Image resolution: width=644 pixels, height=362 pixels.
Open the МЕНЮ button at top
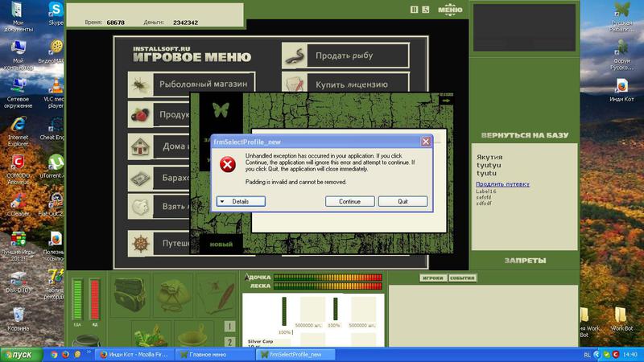(x=450, y=10)
